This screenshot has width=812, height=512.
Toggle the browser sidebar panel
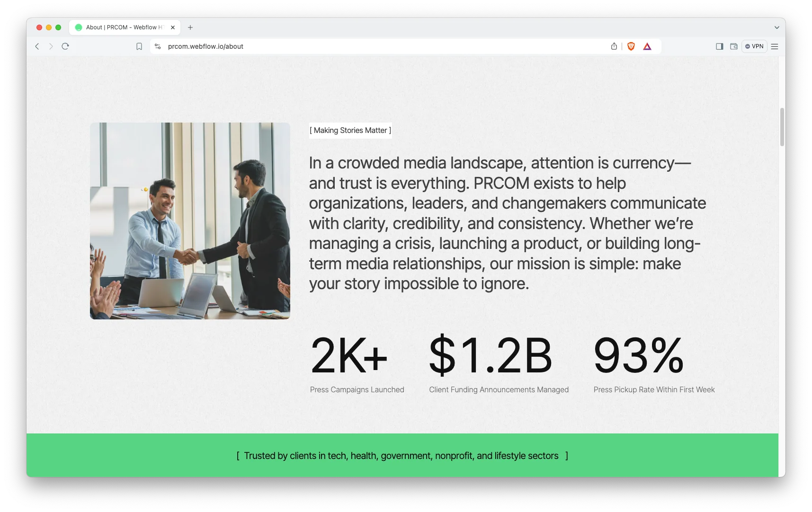[x=719, y=46]
